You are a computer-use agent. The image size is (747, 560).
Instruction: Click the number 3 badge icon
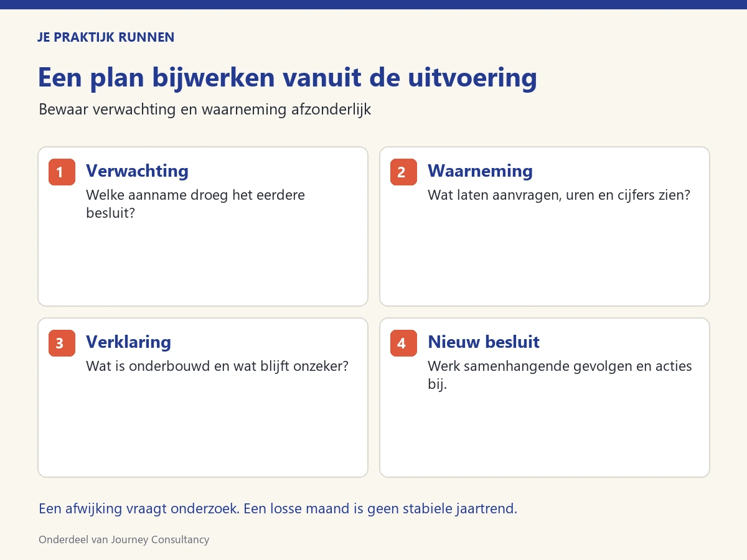pyautogui.click(x=62, y=343)
